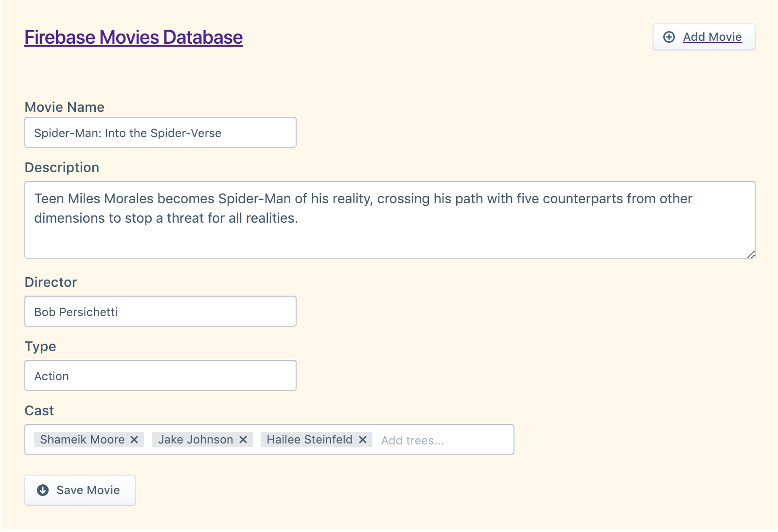Click the plus circle icon beside Add Movie
Image resolution: width=778 pixels, height=532 pixels.
669,37
